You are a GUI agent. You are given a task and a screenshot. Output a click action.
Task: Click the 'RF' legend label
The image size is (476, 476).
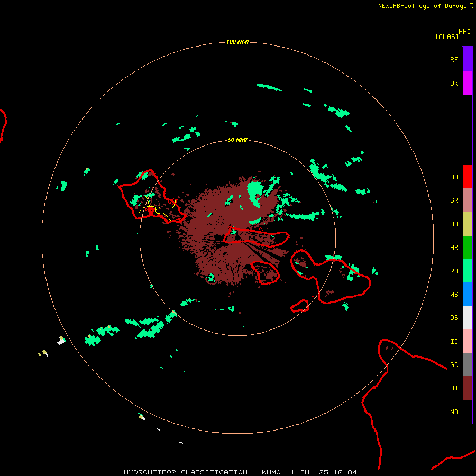tap(454, 60)
